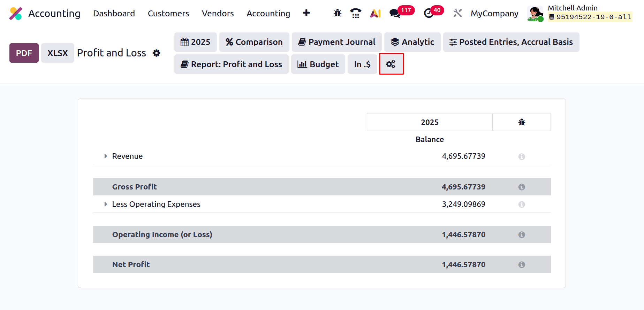Screen dimensions: 644x310
Task: Open the Payment Journal filter dropdown
Action: (x=337, y=42)
